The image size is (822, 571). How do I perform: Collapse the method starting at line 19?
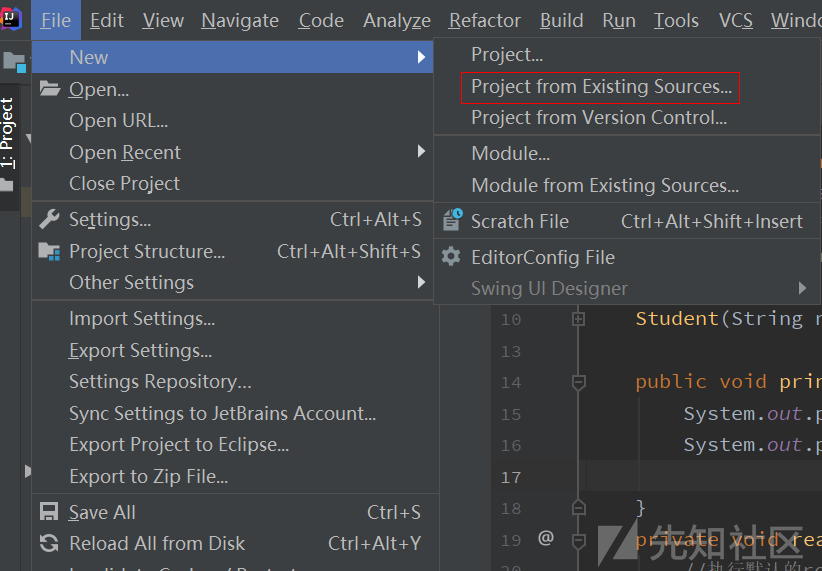578,539
